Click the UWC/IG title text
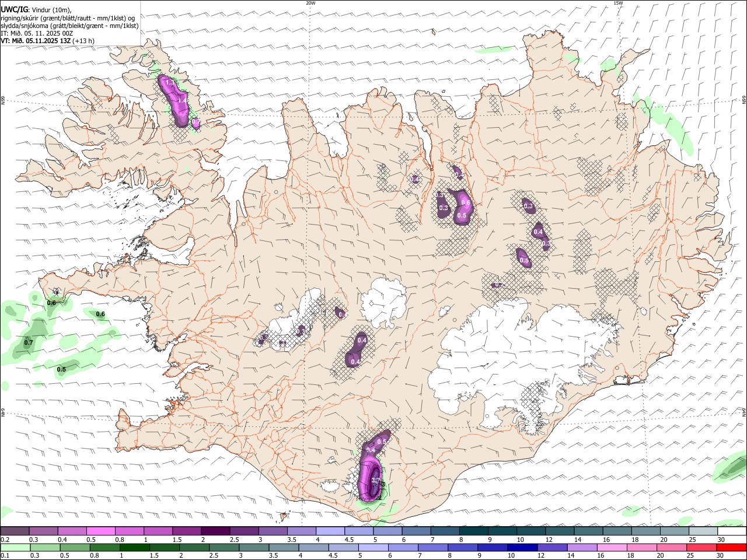Image resolution: width=747 pixels, height=560 pixels. (14, 10)
